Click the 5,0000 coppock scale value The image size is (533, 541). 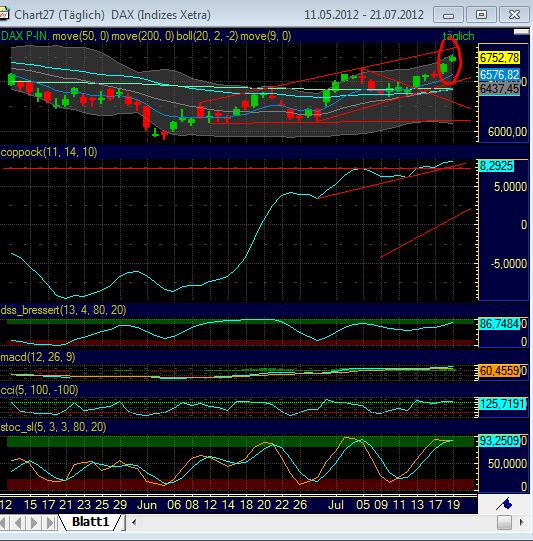click(510, 187)
